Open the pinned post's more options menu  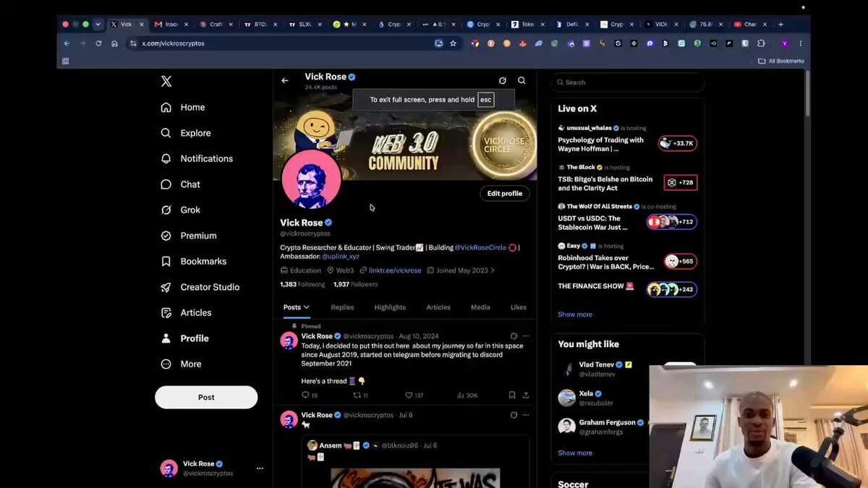[526, 336]
